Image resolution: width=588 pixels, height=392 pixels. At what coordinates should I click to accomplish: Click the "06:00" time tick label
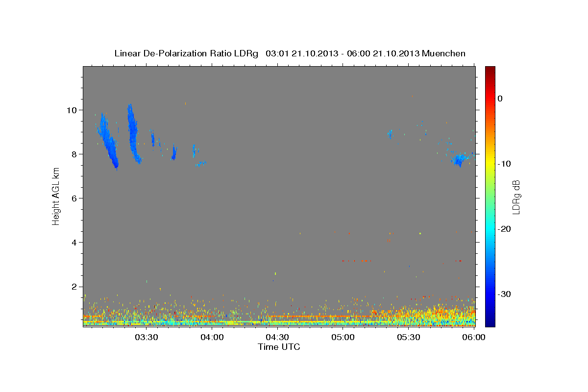[473, 338]
